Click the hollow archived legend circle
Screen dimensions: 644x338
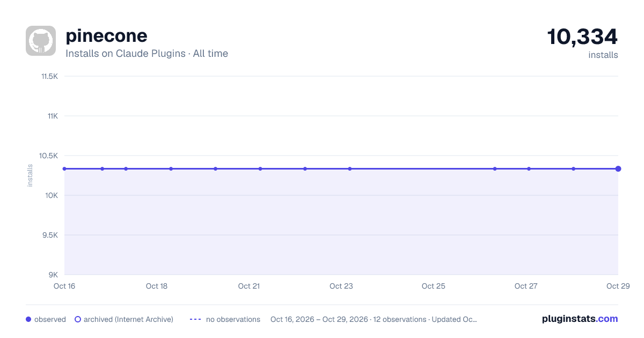[x=78, y=319]
